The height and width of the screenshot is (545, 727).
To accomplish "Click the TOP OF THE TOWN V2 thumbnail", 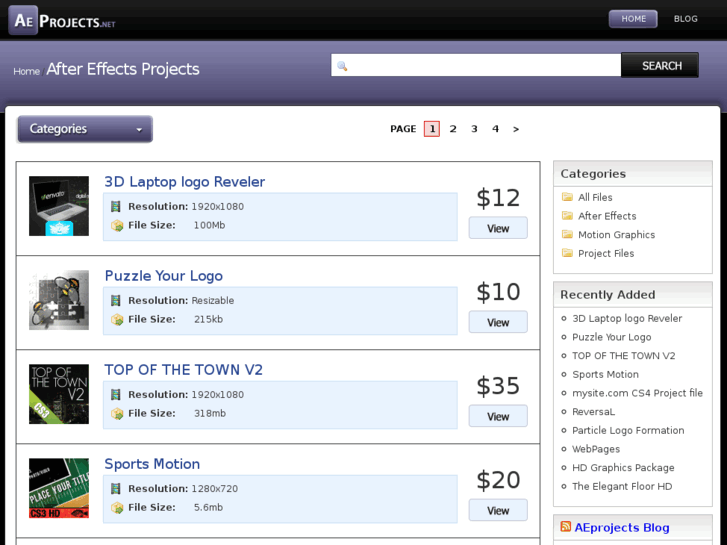I will [x=59, y=394].
